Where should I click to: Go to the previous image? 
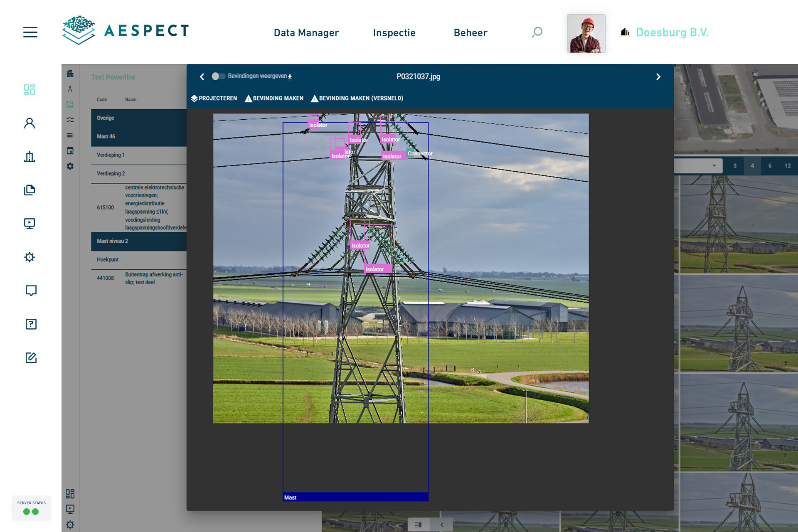point(202,76)
